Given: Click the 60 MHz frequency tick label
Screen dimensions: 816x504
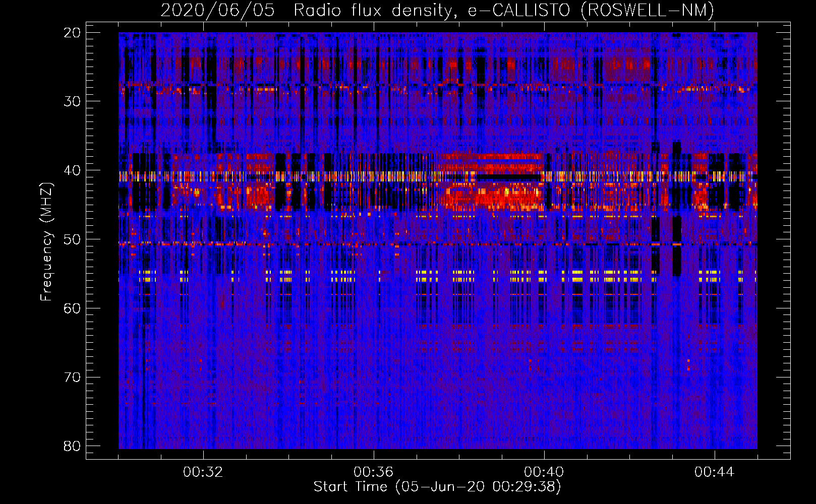Looking at the screenshot, I should 72,308.
